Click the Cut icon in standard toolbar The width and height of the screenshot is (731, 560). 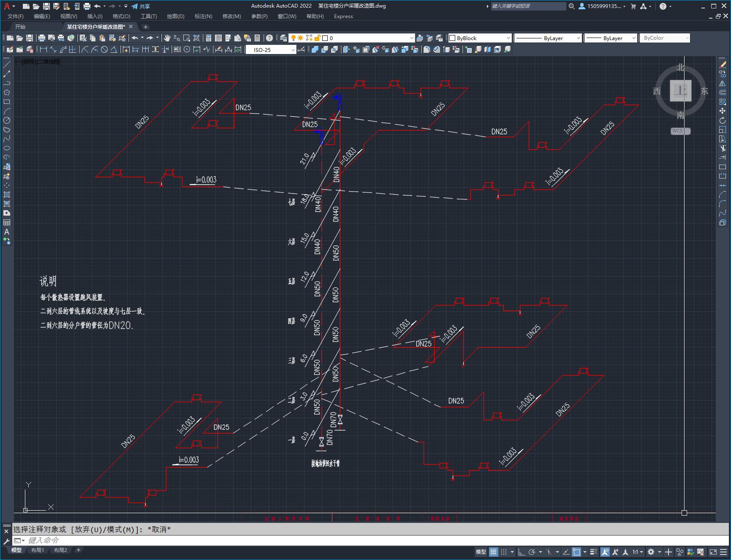pyautogui.click(x=83, y=38)
